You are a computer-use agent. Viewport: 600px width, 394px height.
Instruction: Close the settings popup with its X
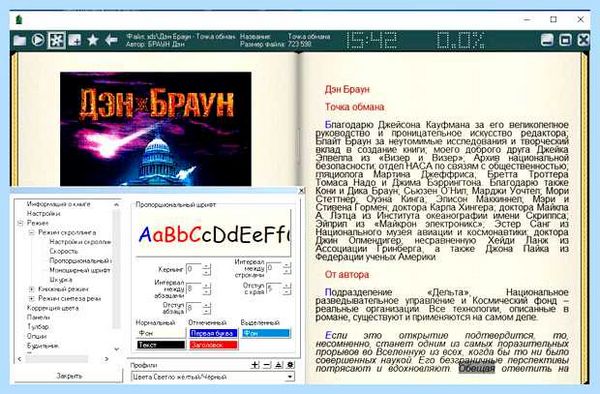coord(301,190)
